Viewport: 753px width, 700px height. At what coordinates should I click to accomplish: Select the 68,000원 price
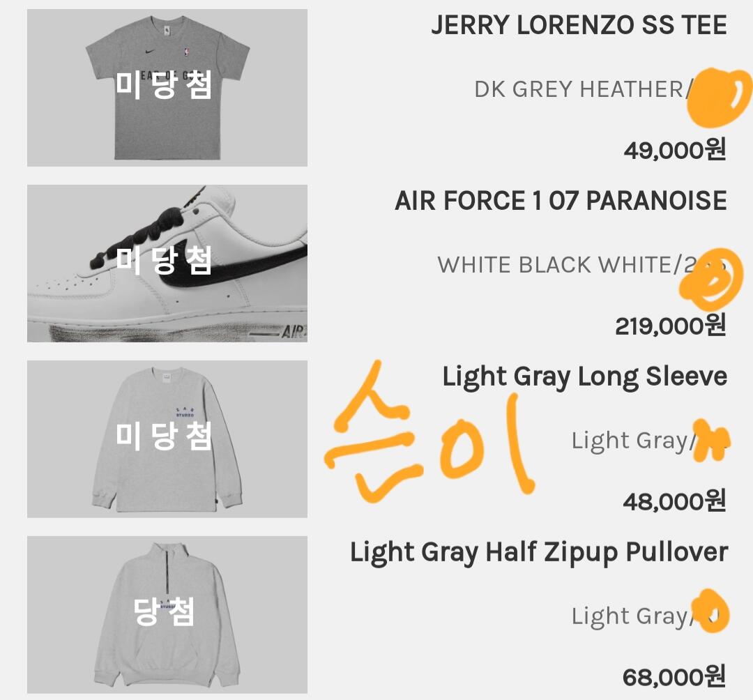point(674,677)
